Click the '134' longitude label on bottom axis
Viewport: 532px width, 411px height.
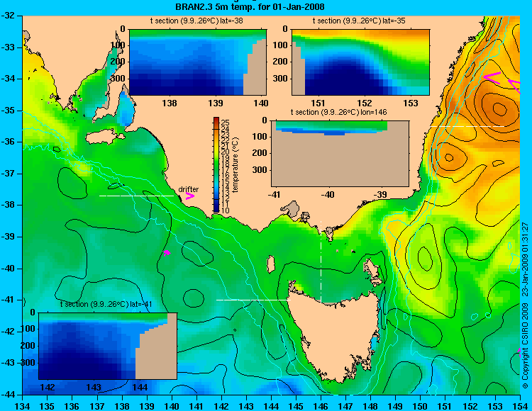23,406
